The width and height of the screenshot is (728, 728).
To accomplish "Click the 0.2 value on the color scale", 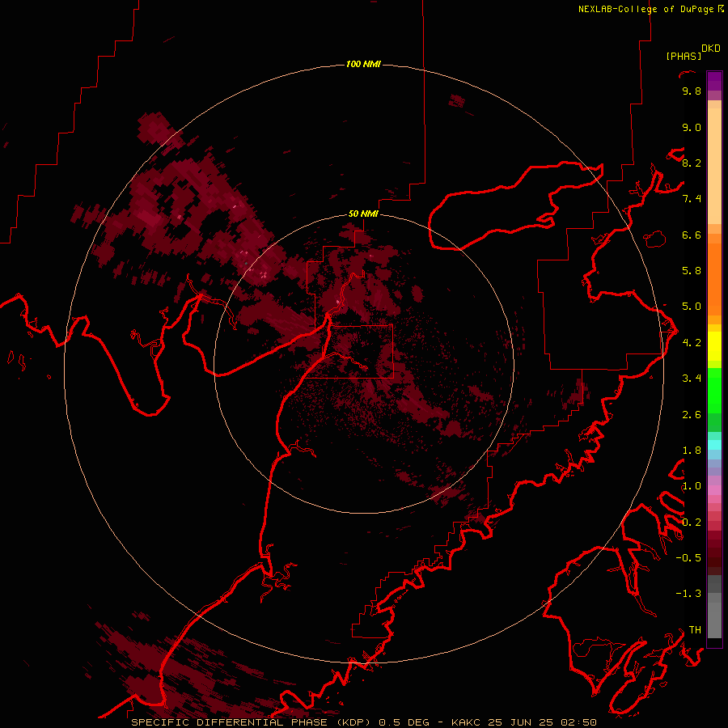I will pyautogui.click(x=692, y=523).
